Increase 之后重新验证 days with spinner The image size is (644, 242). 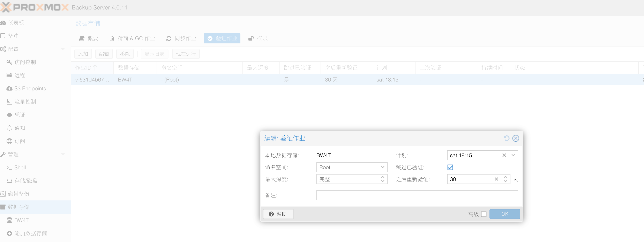(505, 177)
